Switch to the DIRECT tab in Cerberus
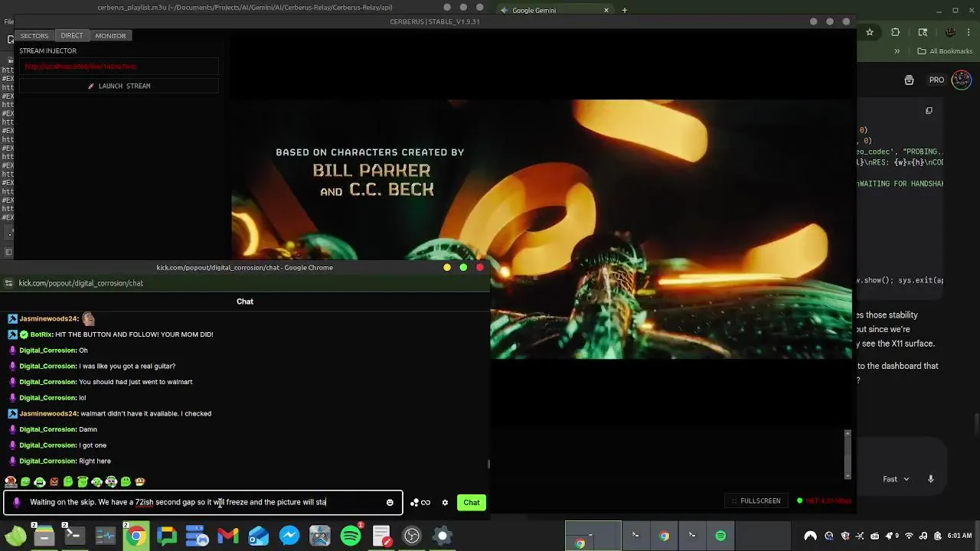Screen dimensions: 980x551 point(72,36)
